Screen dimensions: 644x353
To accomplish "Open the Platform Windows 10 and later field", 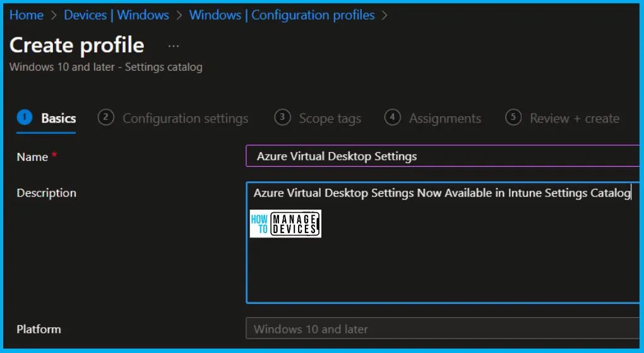I will (442, 329).
